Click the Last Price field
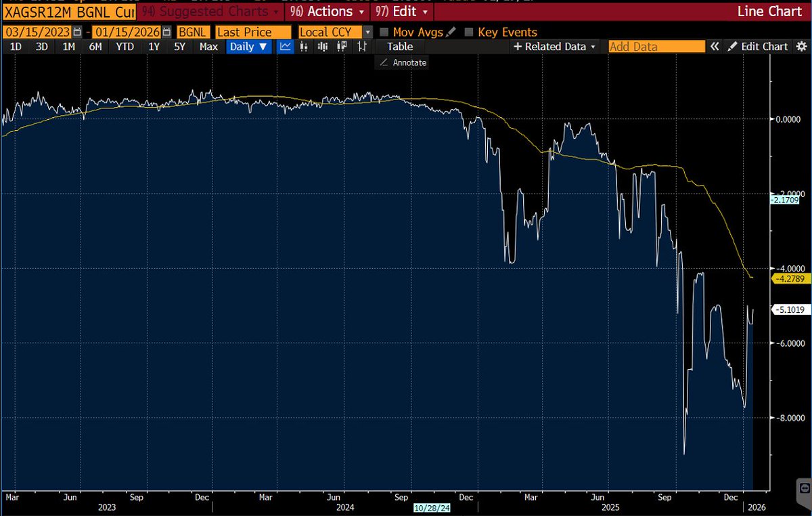812x516 pixels. [253, 32]
